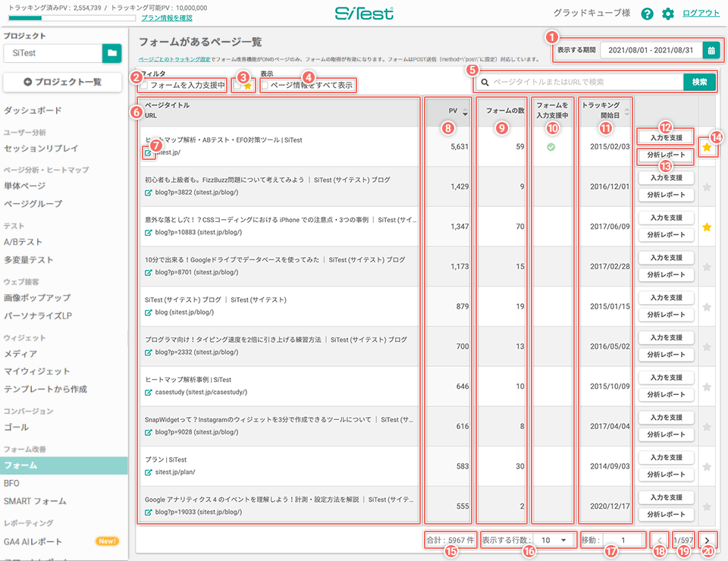Check the star favorites filter checkbox
Image resolution: width=728 pixels, height=561 pixels.
point(237,86)
